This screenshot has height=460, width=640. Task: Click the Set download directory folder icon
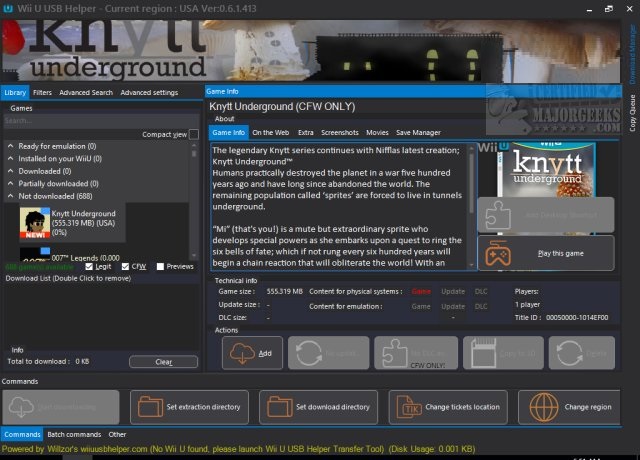point(279,408)
